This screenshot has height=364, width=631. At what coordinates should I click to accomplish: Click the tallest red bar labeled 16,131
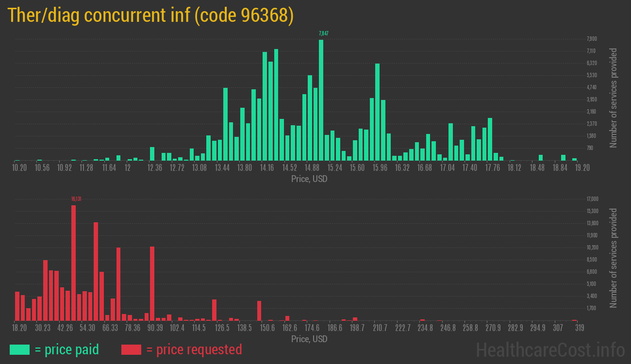[x=73, y=262]
